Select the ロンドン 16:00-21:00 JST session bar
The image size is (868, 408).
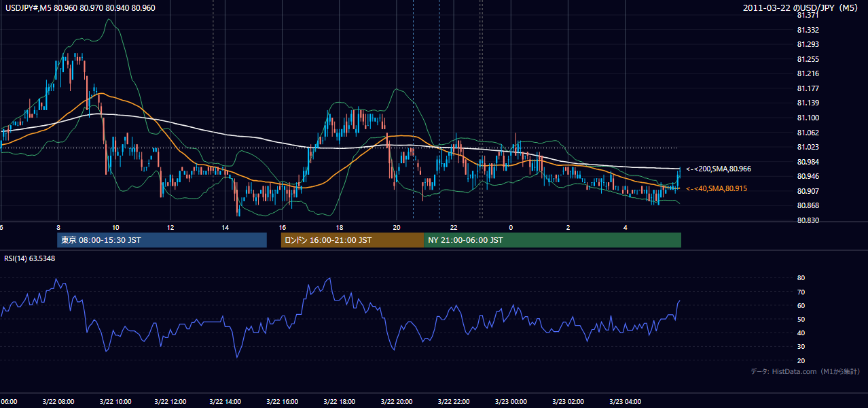click(x=352, y=240)
